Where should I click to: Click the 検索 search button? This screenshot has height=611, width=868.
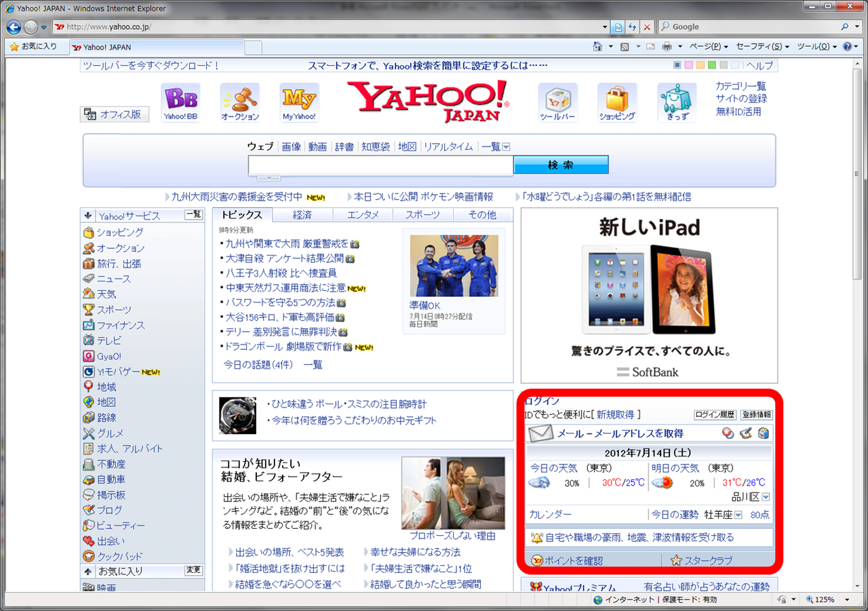pyautogui.click(x=561, y=165)
